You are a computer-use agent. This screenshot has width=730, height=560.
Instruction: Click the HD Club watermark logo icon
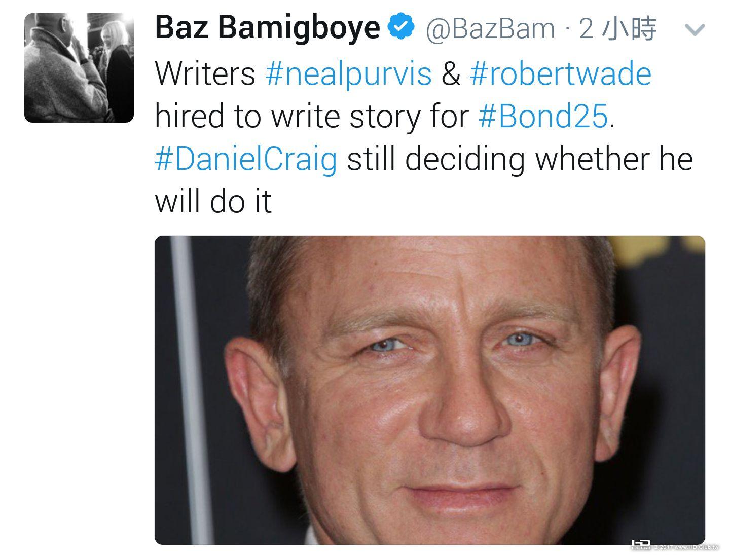pyautogui.click(x=641, y=545)
